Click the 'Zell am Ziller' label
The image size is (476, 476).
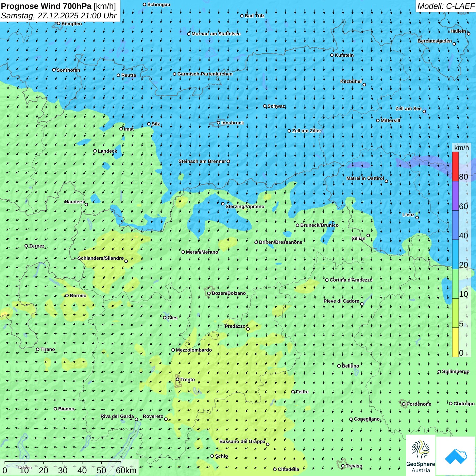(307, 131)
